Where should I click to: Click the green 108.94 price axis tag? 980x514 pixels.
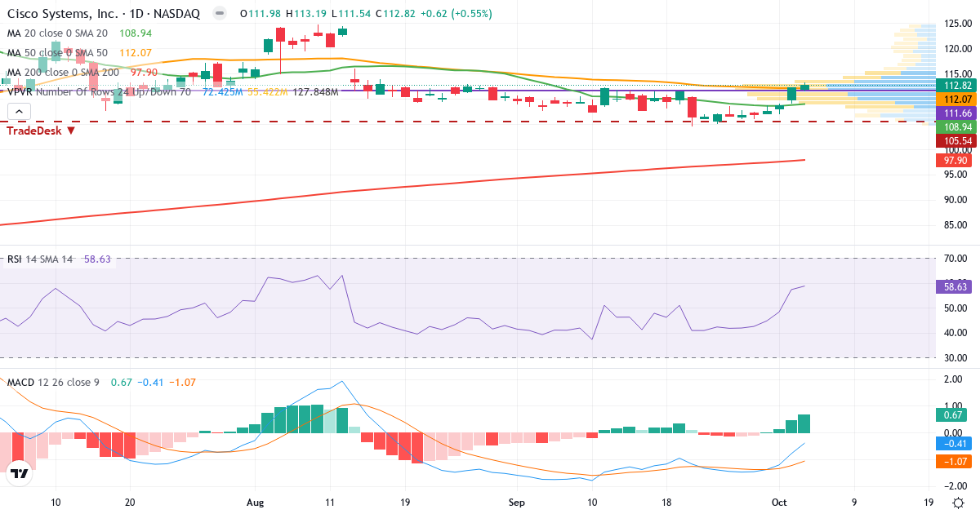pyautogui.click(x=956, y=127)
